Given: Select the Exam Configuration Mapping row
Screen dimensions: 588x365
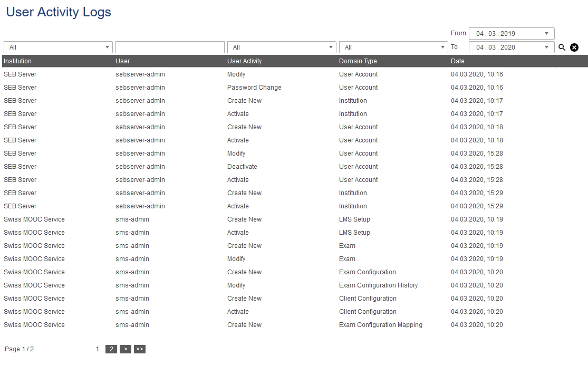Looking at the screenshot, I should pyautogui.click(x=380, y=325).
